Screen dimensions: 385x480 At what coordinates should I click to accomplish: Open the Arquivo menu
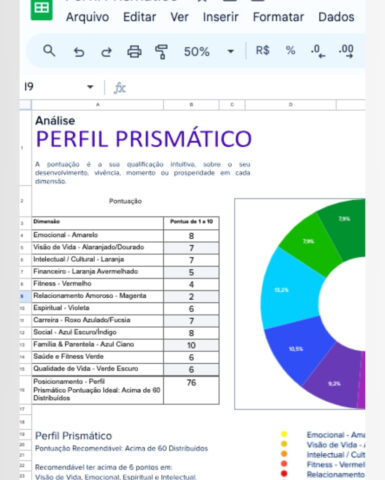pyautogui.click(x=87, y=17)
